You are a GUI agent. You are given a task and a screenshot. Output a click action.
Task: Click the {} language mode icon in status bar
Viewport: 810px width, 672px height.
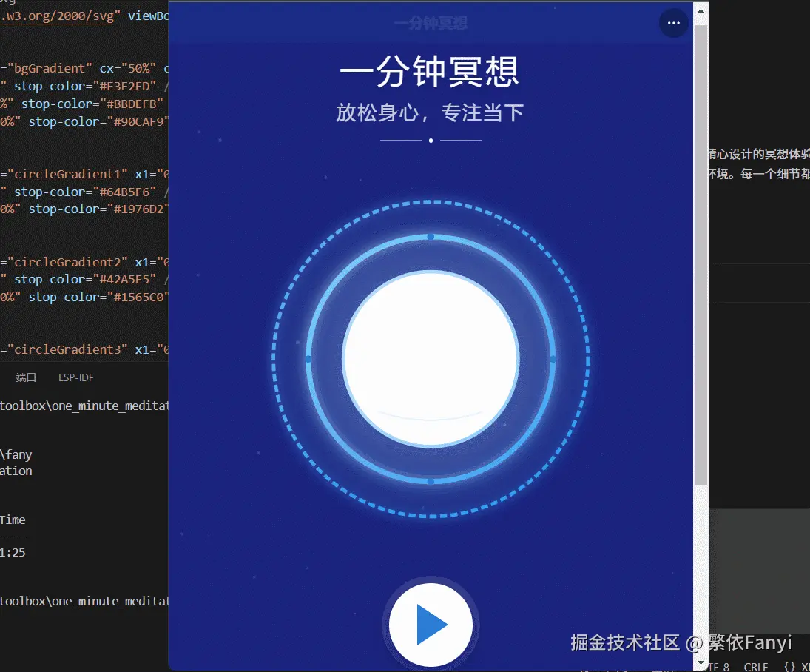pos(790,667)
